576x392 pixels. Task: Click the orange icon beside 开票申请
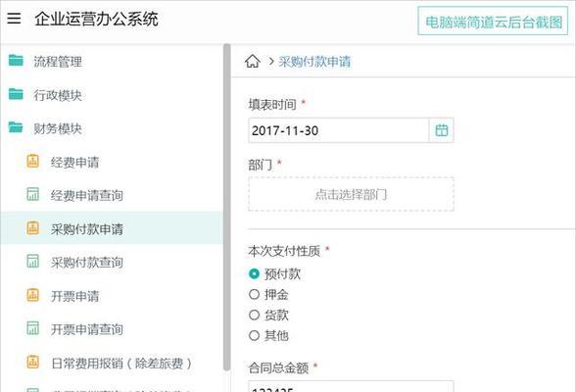tap(32, 295)
